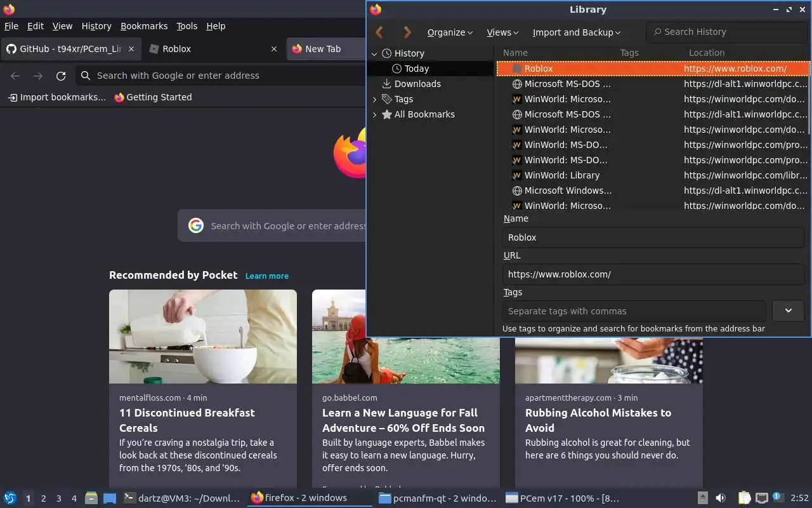Click magnifier icon in Firefox address bar
Image resolution: width=812 pixels, height=508 pixels.
click(86, 76)
